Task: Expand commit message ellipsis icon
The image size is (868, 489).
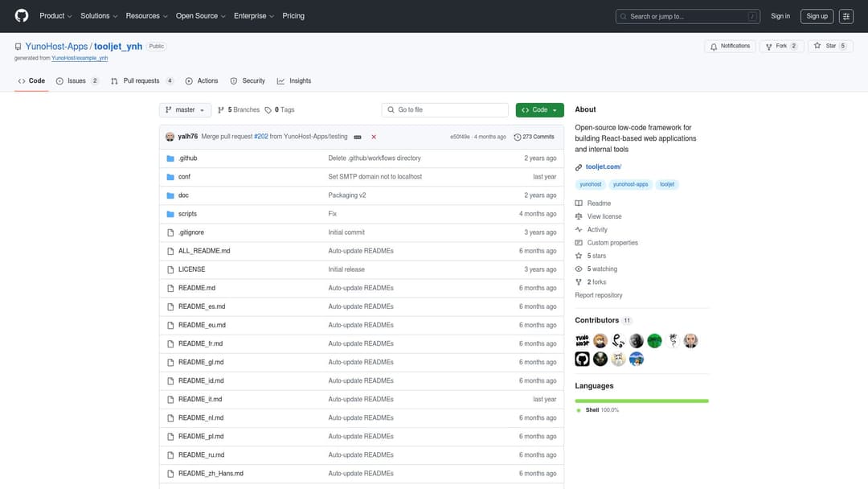Action: (x=358, y=137)
